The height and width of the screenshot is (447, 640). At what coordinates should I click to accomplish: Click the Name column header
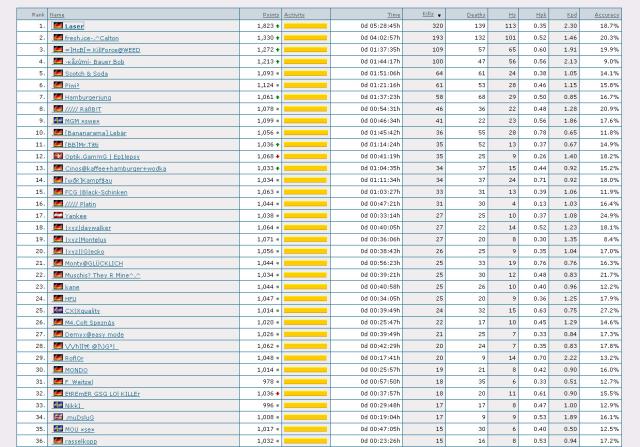(x=57, y=15)
